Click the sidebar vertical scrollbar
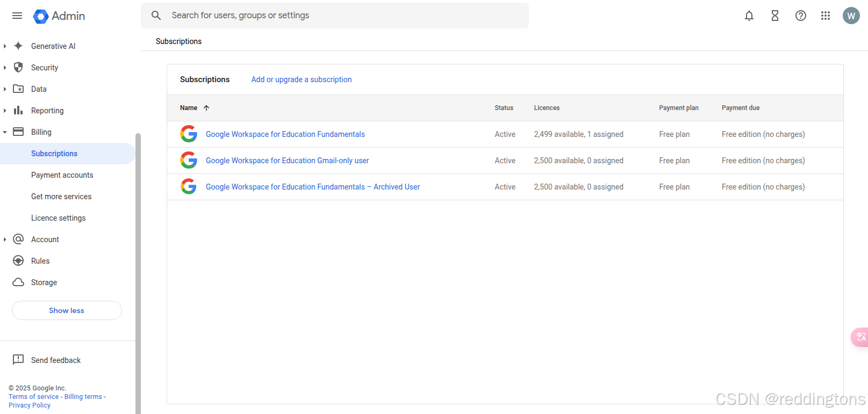This screenshot has width=868, height=414. click(x=138, y=273)
